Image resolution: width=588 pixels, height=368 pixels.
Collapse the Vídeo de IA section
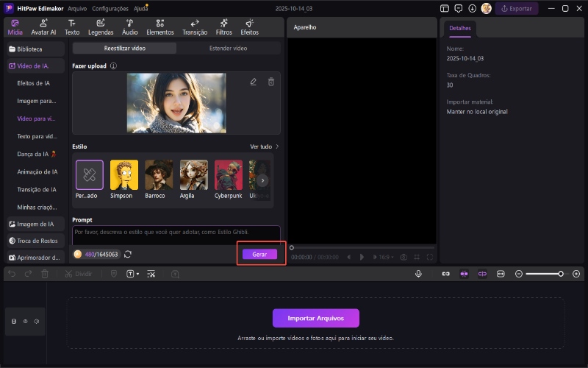coord(35,66)
